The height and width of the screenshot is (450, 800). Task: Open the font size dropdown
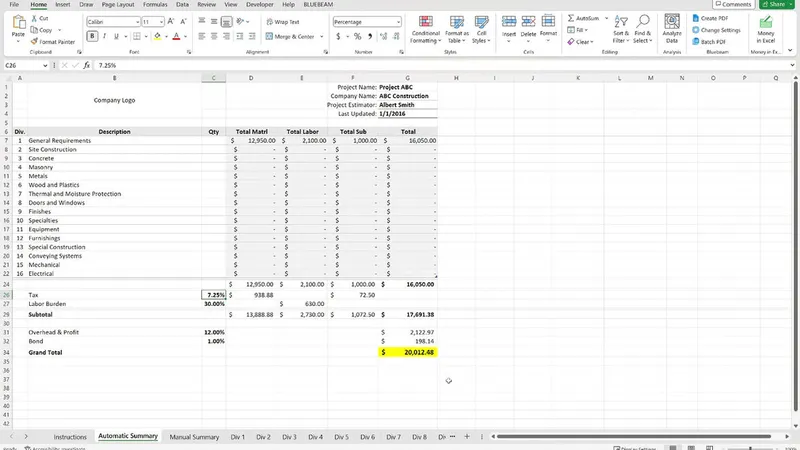click(161, 22)
